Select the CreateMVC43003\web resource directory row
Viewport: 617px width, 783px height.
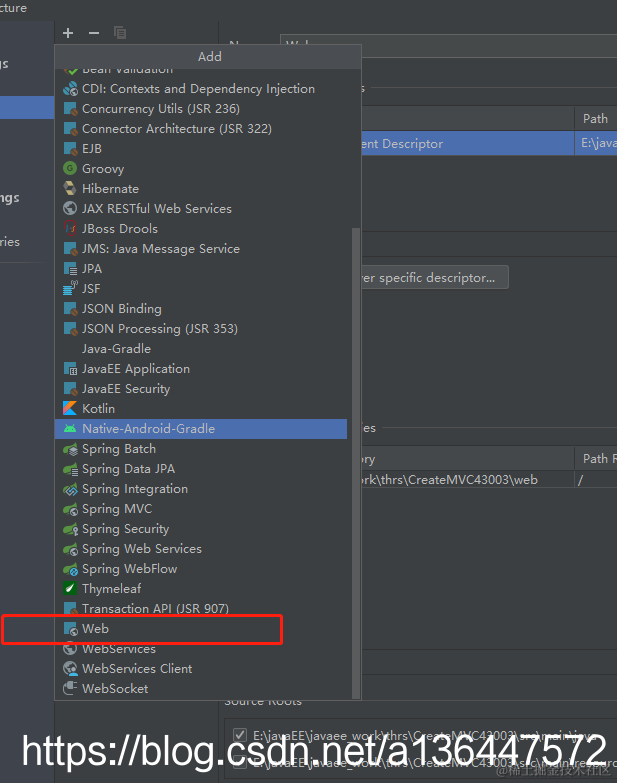point(489,480)
